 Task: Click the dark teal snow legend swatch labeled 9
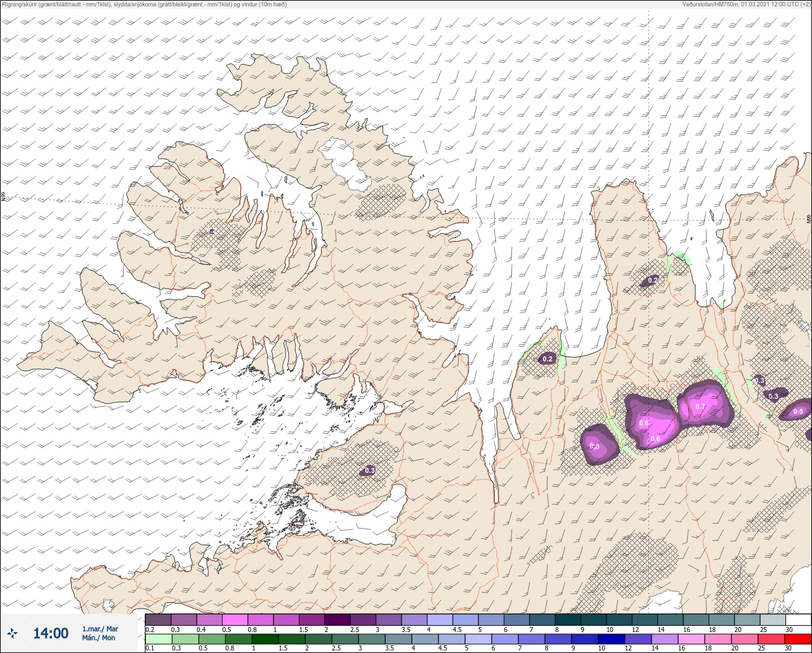pyautogui.click(x=593, y=619)
